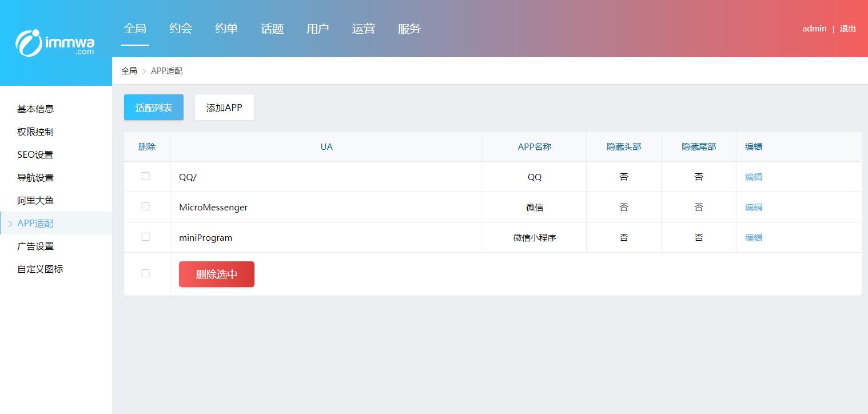Click the 全局 breadcrumb link
The width and height of the screenshot is (868, 414).
pos(129,71)
